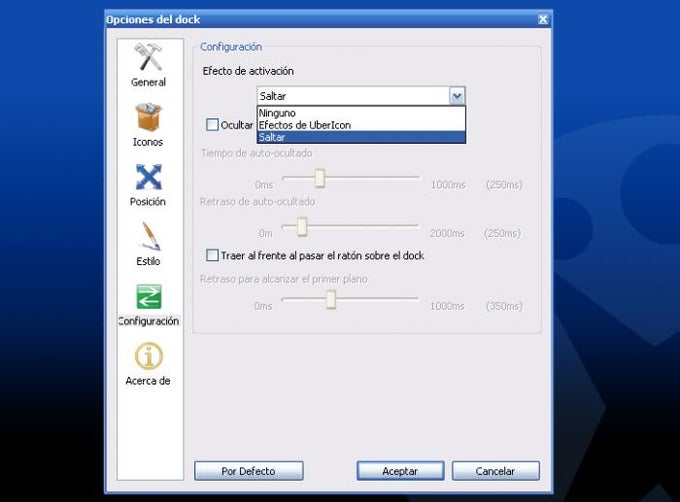Open the Posición blue arrows icon
This screenshot has height=502, width=680.
(148, 176)
